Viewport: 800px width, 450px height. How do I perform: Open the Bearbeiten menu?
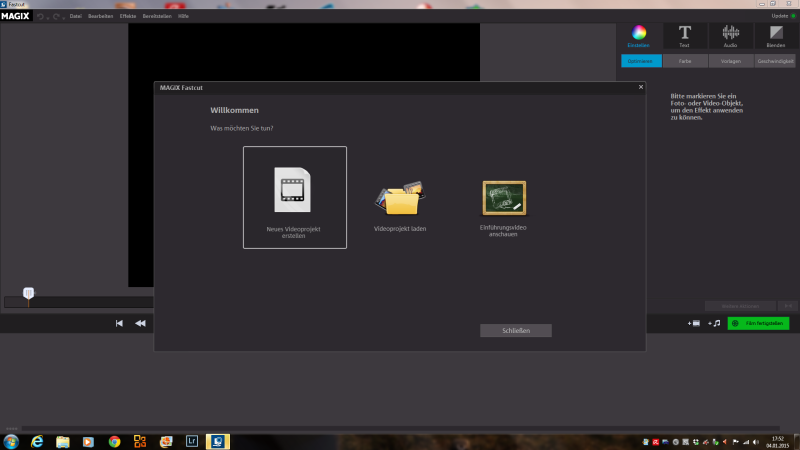click(101, 16)
